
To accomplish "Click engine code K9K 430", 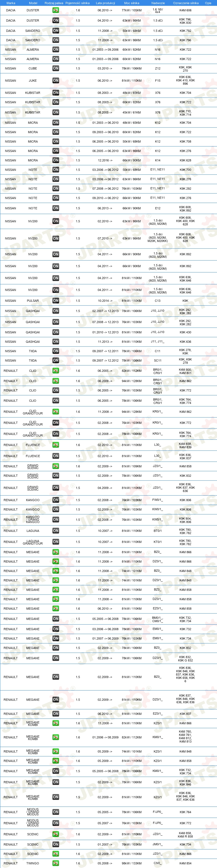I will pyautogui.click(x=185, y=332).
